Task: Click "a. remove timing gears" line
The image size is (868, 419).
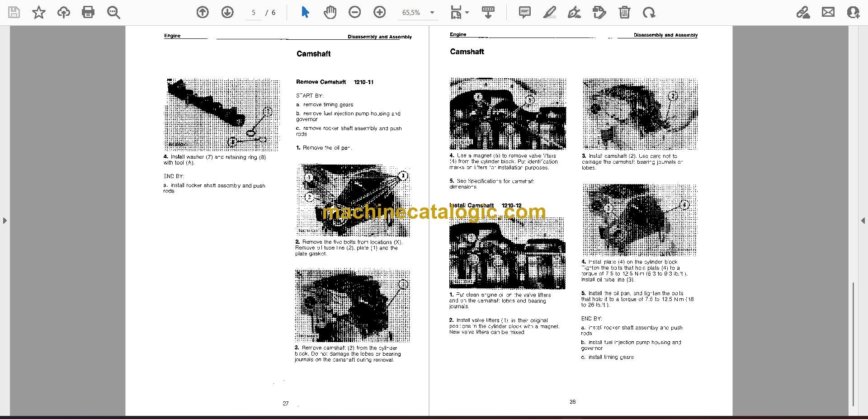Action: [325, 104]
